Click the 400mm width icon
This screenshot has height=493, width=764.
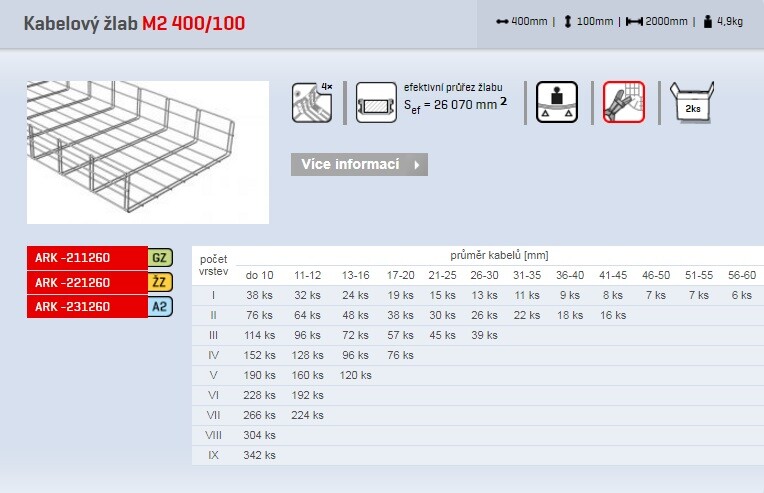(502, 21)
